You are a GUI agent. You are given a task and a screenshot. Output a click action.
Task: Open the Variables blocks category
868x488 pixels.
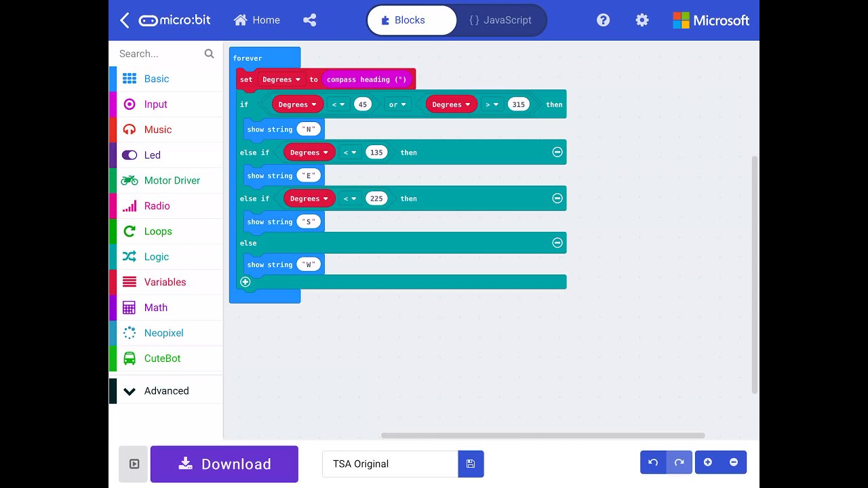[x=165, y=282]
